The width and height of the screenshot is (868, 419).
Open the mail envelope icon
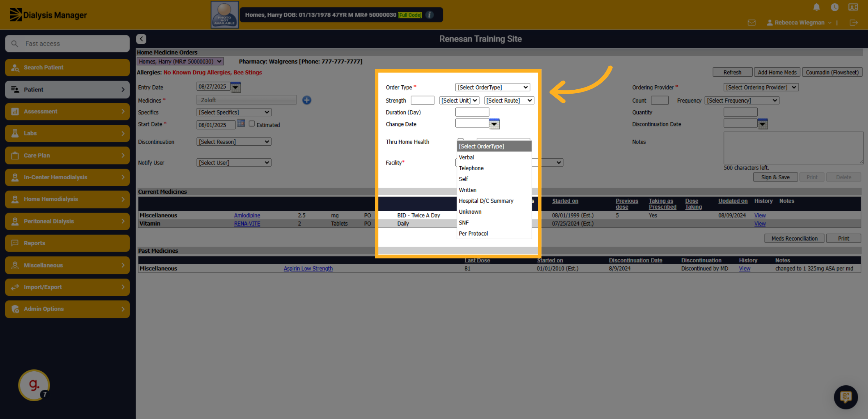(x=752, y=23)
